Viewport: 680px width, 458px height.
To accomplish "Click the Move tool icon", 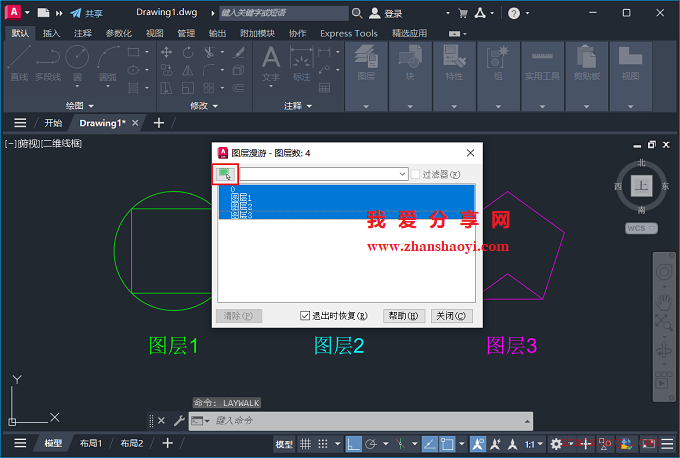I will pos(166,52).
